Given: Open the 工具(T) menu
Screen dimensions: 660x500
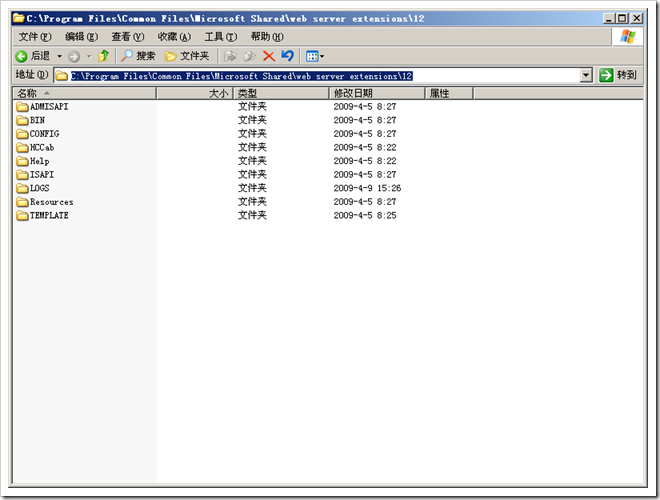Looking at the screenshot, I should [221, 37].
